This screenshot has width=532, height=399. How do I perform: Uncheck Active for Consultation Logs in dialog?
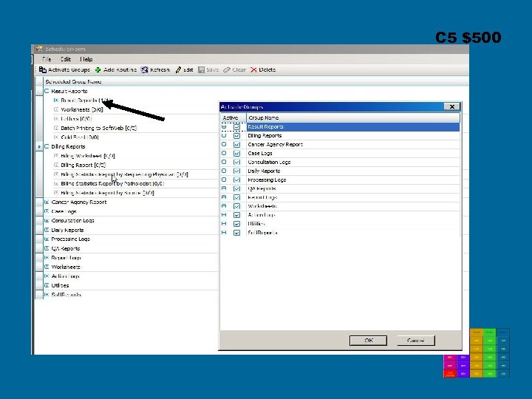237,162
